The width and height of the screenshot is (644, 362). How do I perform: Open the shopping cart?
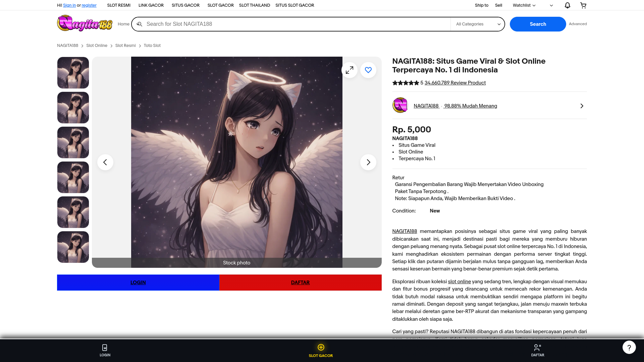click(583, 5)
